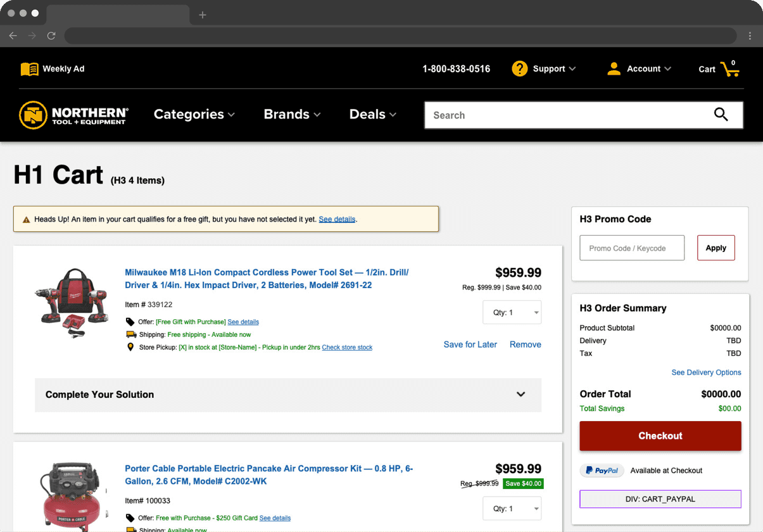Click the H1 Cart heading
This screenshot has height=532, width=763.
pos(58,175)
